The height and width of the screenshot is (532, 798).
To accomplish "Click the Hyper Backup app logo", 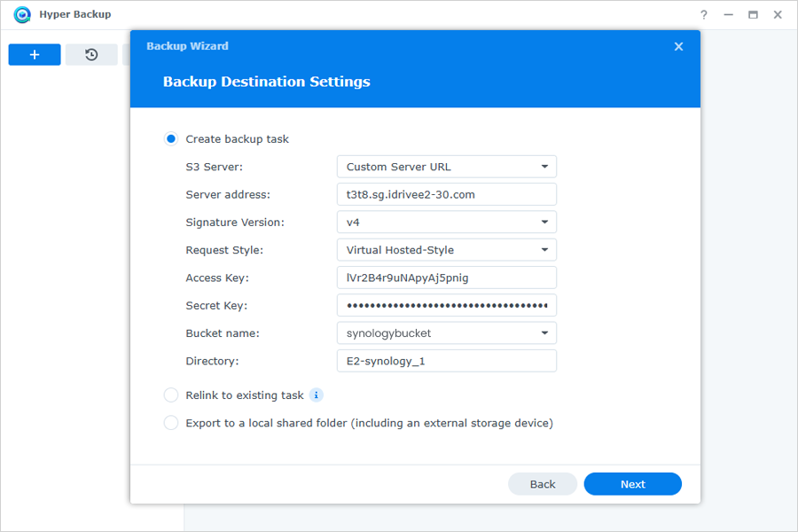I will point(22,14).
